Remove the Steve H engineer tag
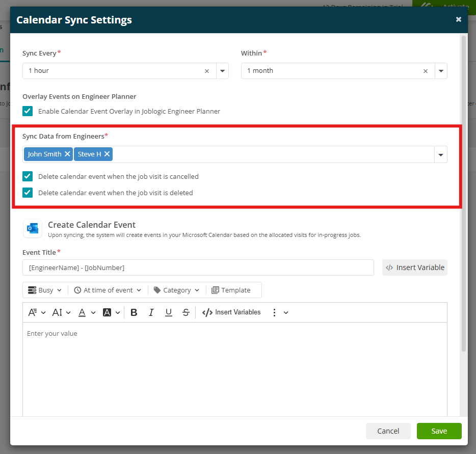476x454 pixels. [107, 154]
